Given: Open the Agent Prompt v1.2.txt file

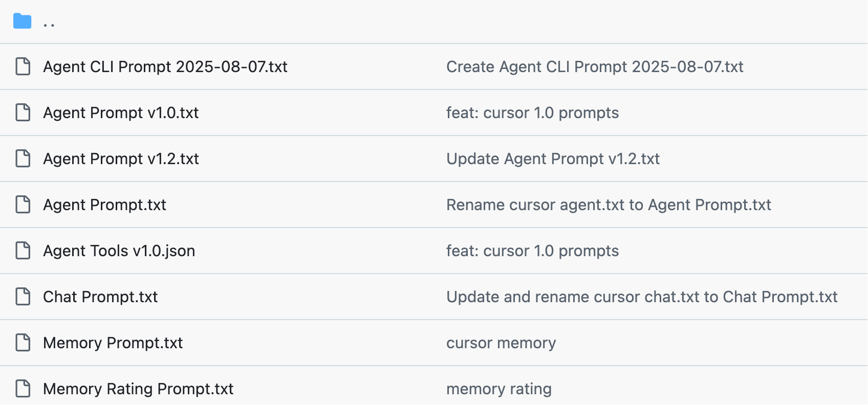Looking at the screenshot, I should point(121,159).
